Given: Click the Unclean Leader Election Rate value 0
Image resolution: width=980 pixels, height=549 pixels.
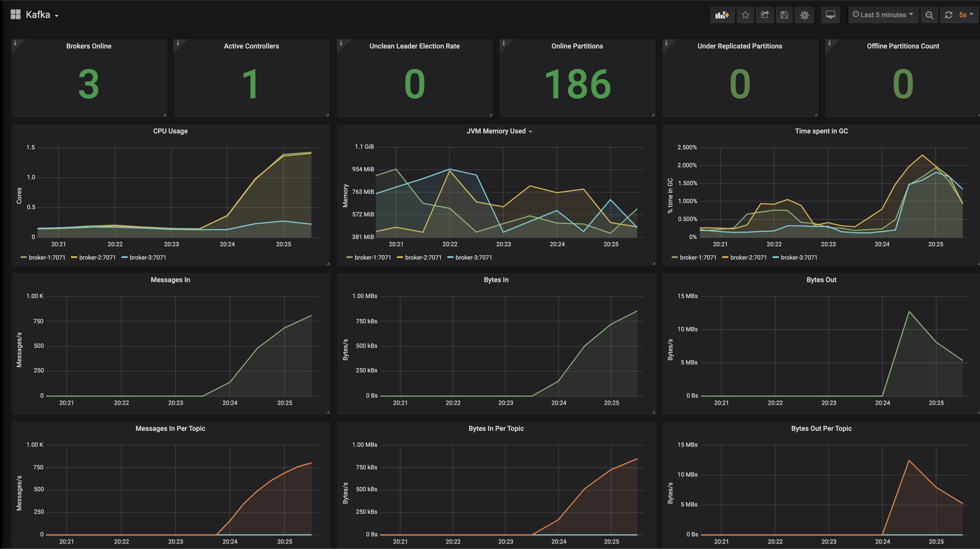Looking at the screenshot, I should coord(414,84).
